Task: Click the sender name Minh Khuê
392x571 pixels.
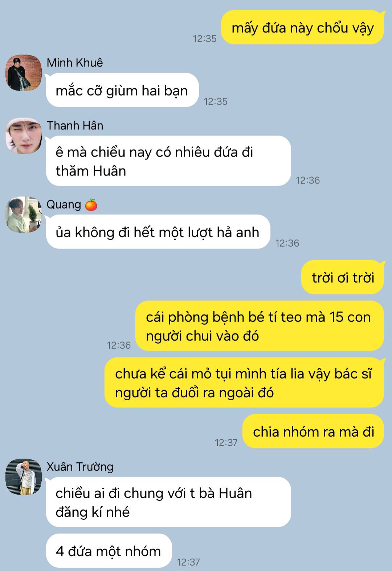Action: pos(75,62)
